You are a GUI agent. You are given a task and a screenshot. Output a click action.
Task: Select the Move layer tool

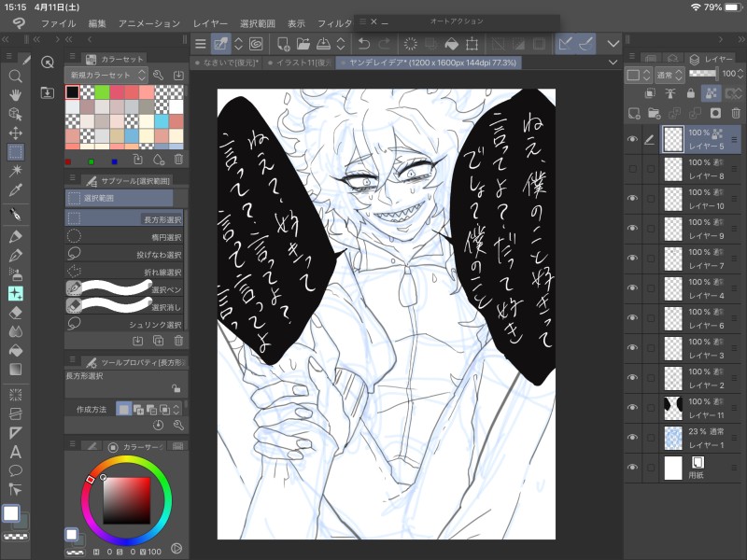click(x=15, y=133)
